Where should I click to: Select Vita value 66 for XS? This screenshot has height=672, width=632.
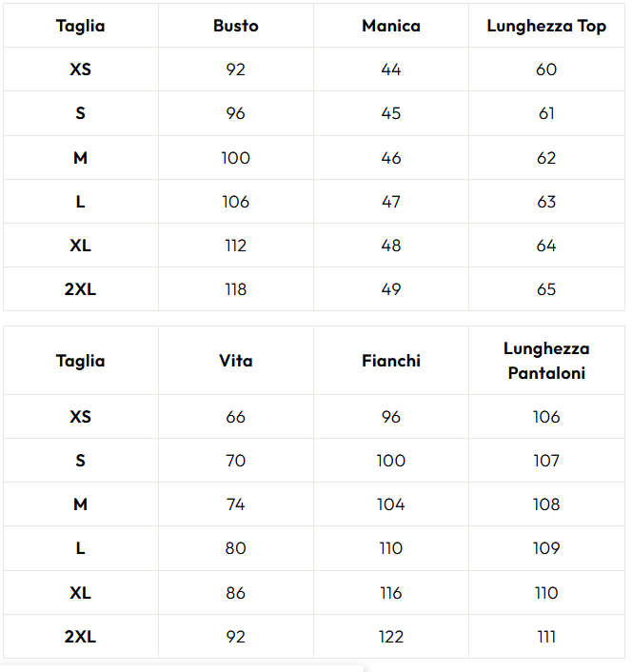236,417
